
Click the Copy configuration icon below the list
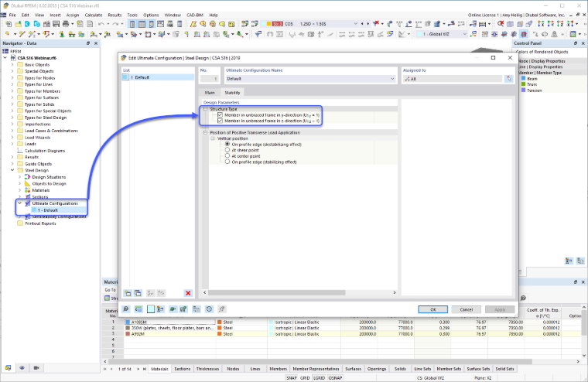tap(138, 293)
